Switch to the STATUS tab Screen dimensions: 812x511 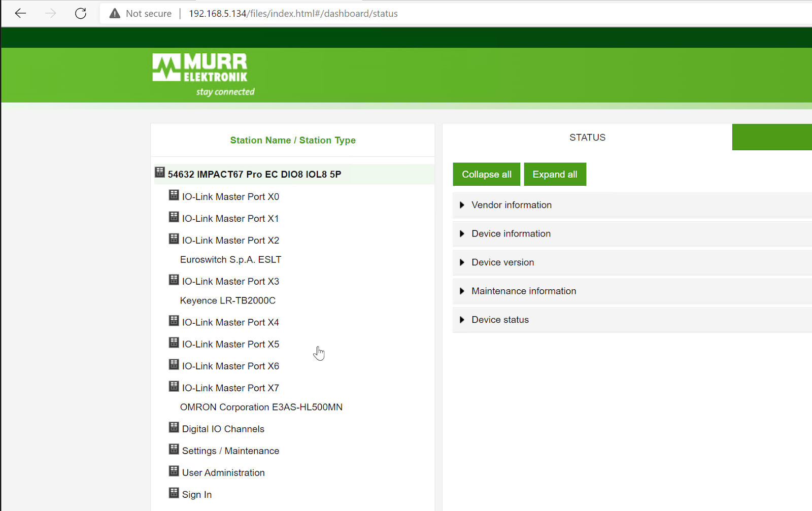click(x=587, y=138)
